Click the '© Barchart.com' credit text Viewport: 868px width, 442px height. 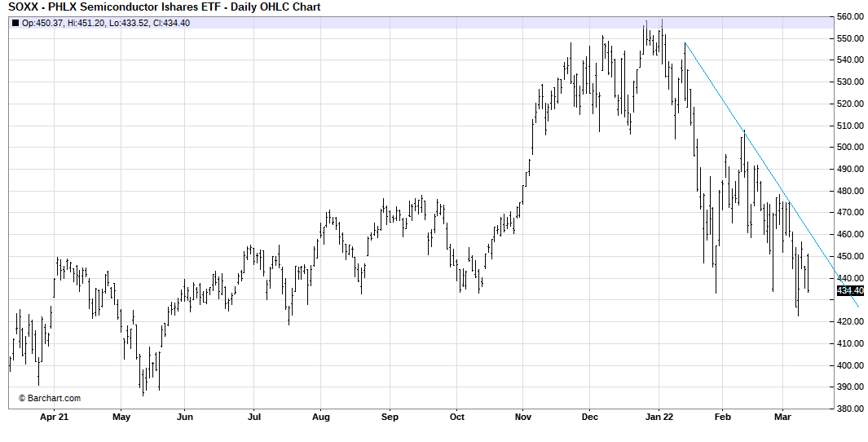point(50,398)
